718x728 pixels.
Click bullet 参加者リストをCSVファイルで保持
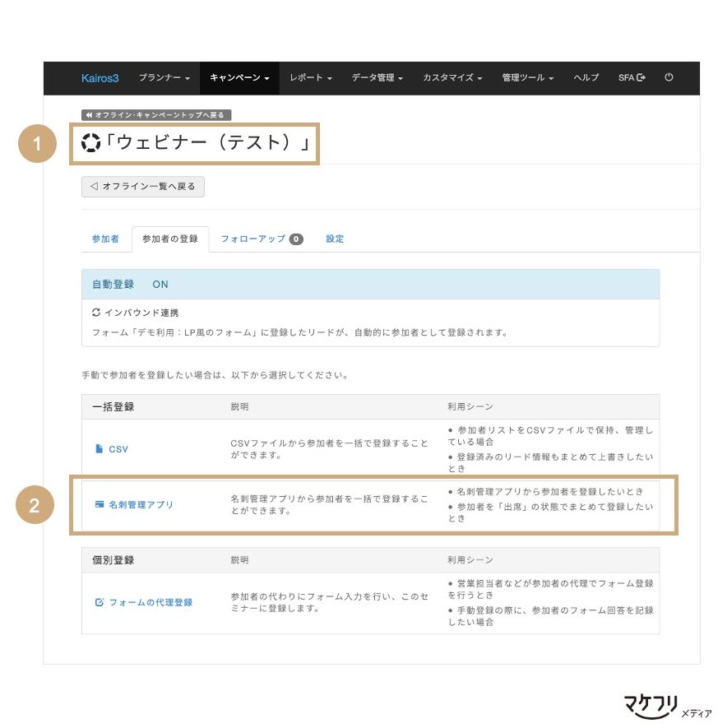[x=550, y=436]
